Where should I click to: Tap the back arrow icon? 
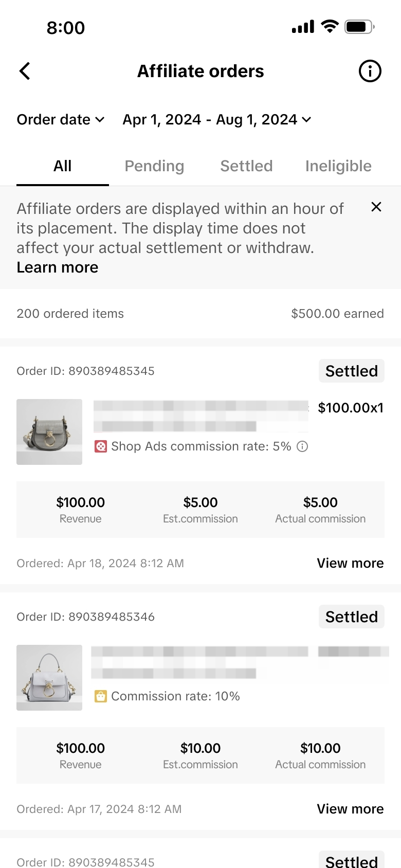(x=25, y=71)
